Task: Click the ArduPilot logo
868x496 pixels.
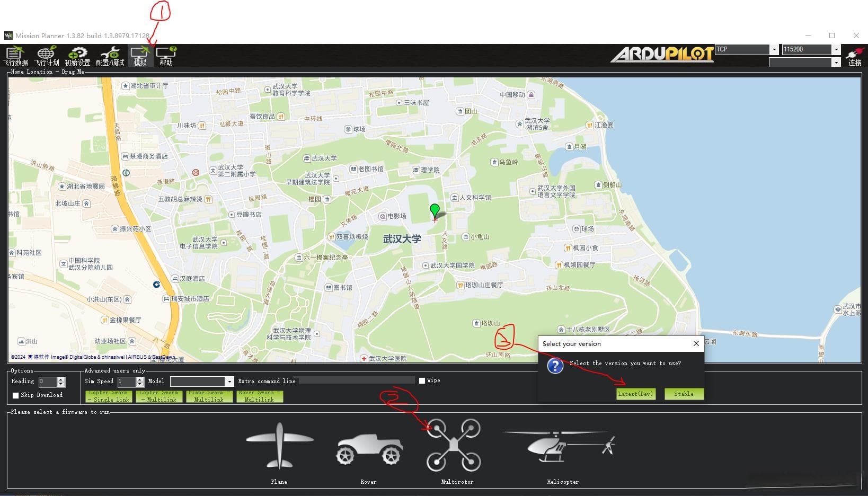Action: pyautogui.click(x=662, y=54)
